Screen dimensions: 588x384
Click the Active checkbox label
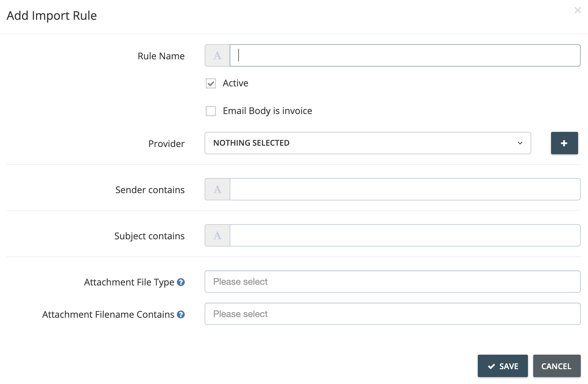click(235, 83)
